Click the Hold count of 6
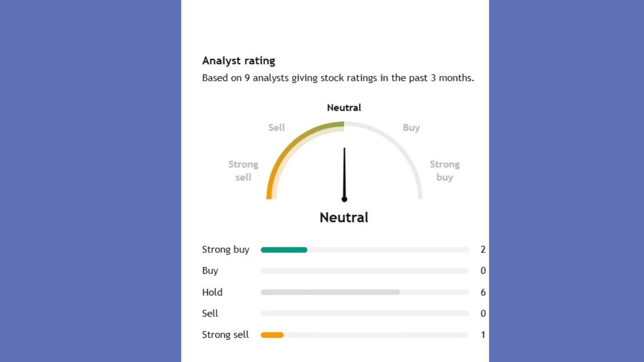The image size is (644, 362). point(483,292)
